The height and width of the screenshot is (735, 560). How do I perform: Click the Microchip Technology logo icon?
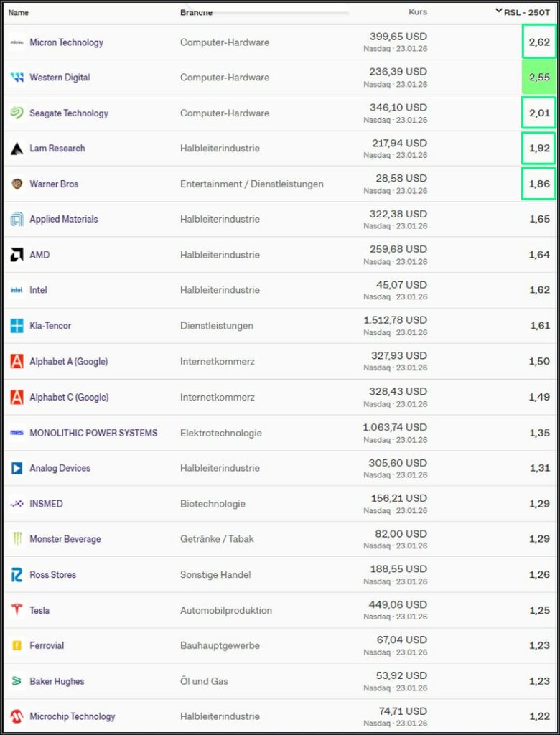click(x=17, y=716)
